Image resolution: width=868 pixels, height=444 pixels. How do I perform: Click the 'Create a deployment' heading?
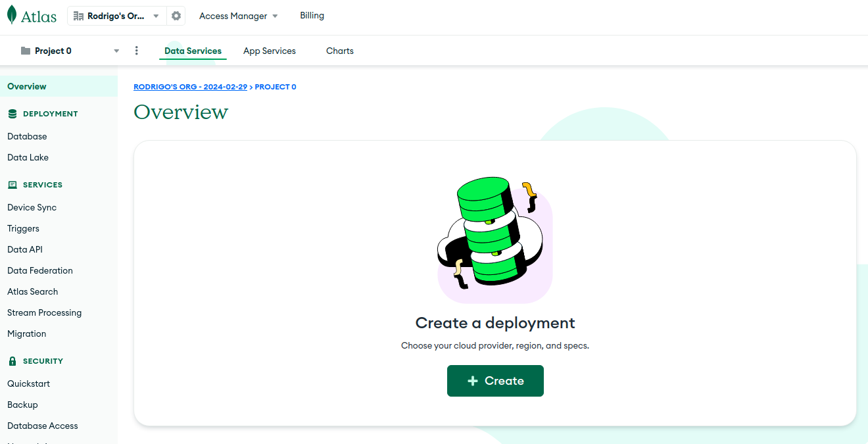coord(495,323)
